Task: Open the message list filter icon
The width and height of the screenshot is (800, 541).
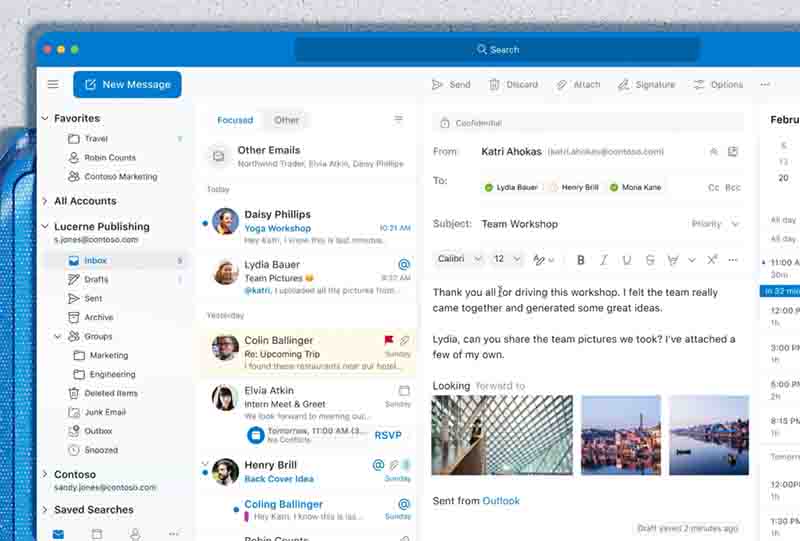Action: pyautogui.click(x=398, y=119)
